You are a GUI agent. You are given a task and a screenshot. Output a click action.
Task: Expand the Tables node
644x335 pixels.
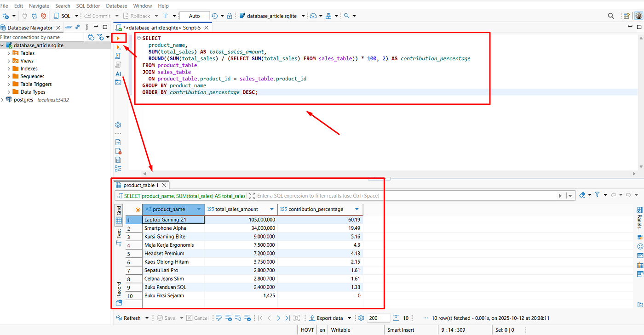[x=9, y=53]
